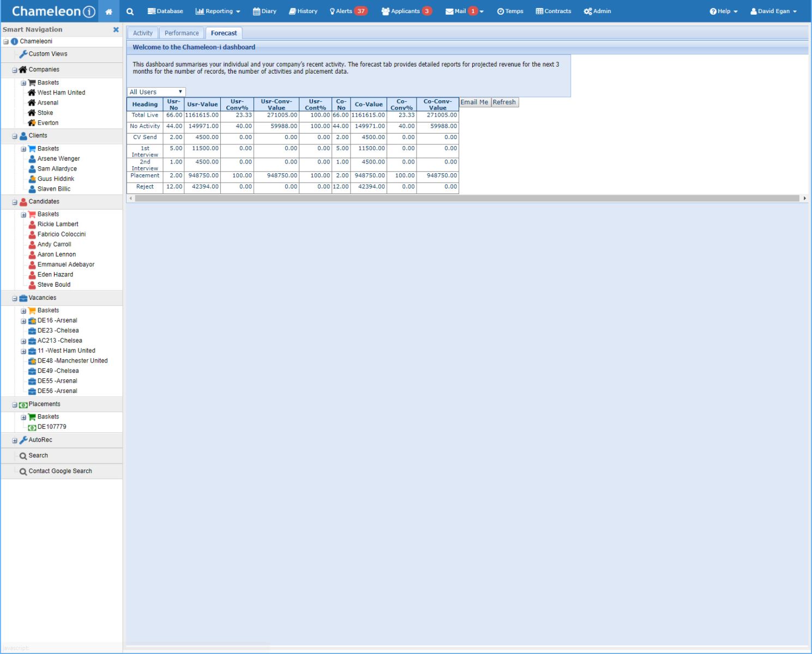812x654 pixels.
Task: Click the scrollbar right arrow
Action: coord(804,198)
